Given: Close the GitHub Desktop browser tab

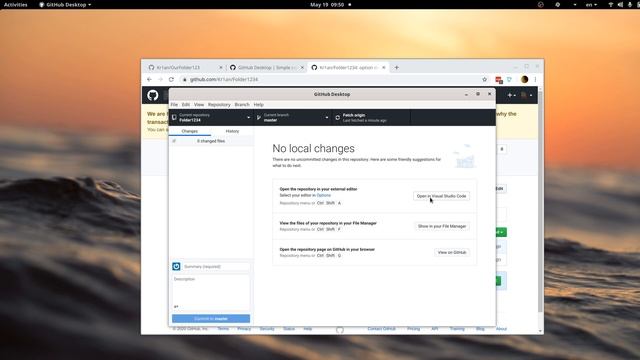Looking at the screenshot, I should coord(302,67).
